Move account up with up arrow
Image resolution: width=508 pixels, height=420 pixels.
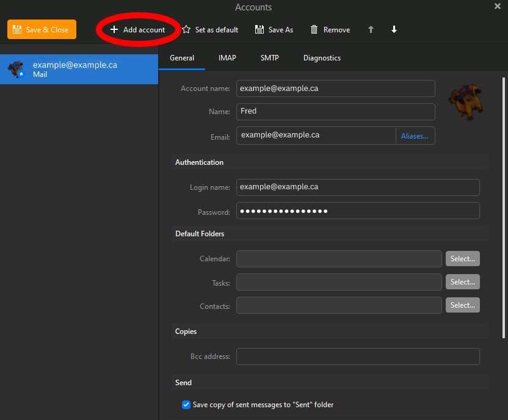371,29
